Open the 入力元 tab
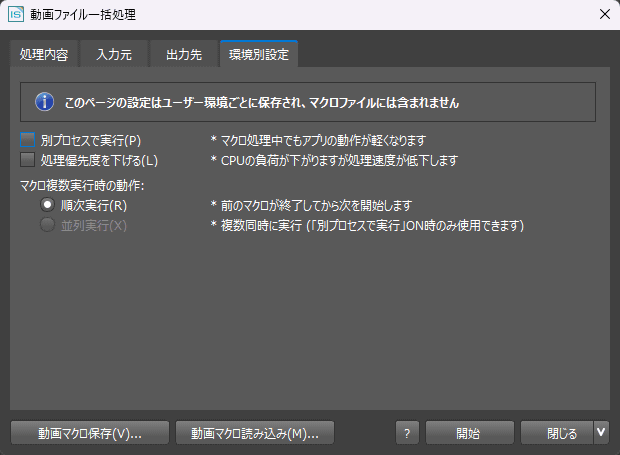This screenshot has height=455, width=620. click(114, 55)
